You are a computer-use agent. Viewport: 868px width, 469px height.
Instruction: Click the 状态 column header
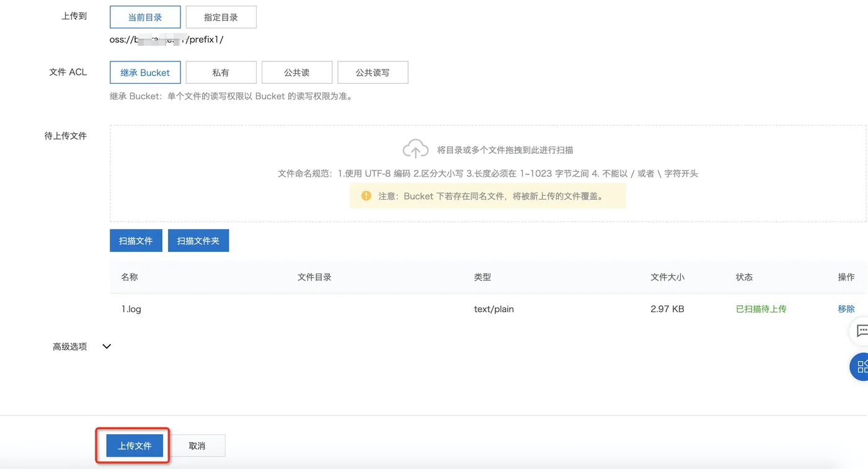(745, 277)
